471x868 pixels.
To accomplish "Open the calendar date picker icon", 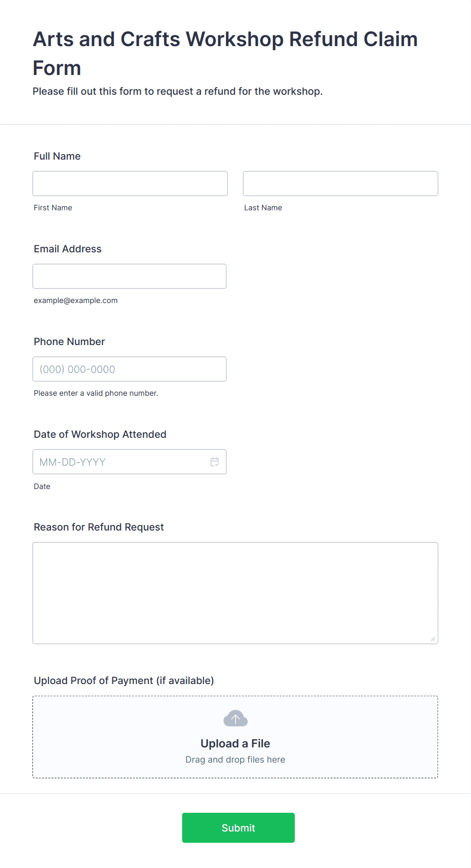I will pos(215,462).
